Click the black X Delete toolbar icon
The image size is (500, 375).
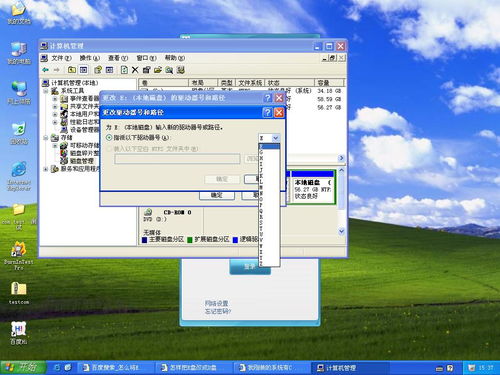pos(135,70)
